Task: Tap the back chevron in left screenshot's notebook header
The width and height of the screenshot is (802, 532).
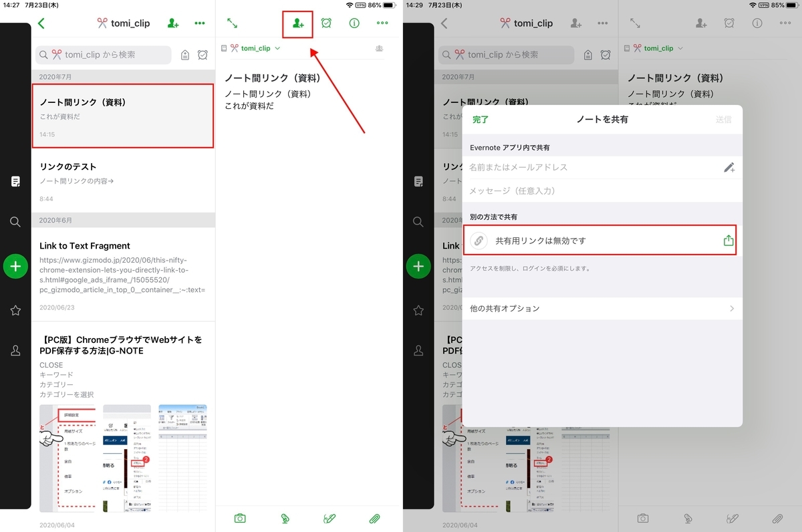Action: coord(41,23)
